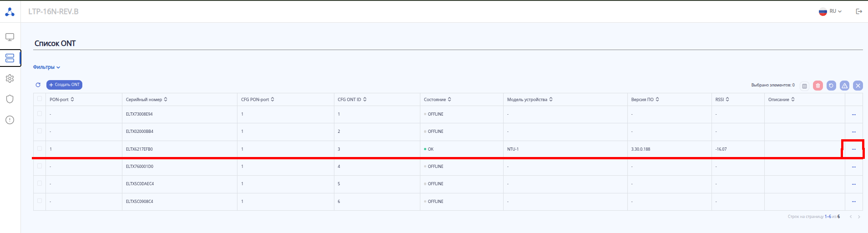Click the red trash delete button

tap(818, 86)
